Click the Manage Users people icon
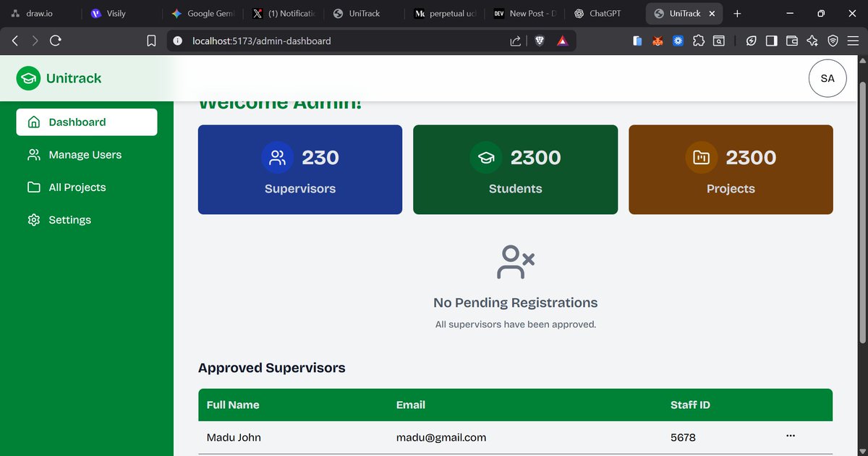Screen dimensions: 868x456 point(33,154)
